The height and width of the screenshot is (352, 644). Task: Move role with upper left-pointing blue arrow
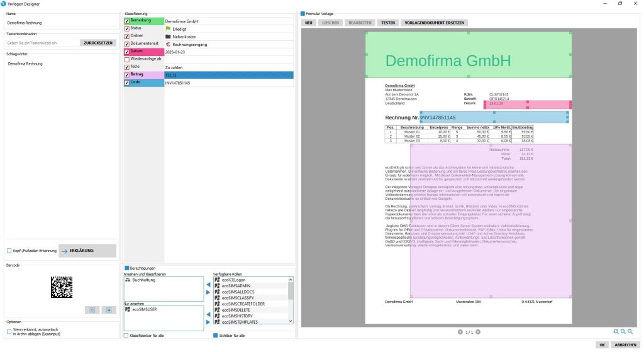[209, 285]
